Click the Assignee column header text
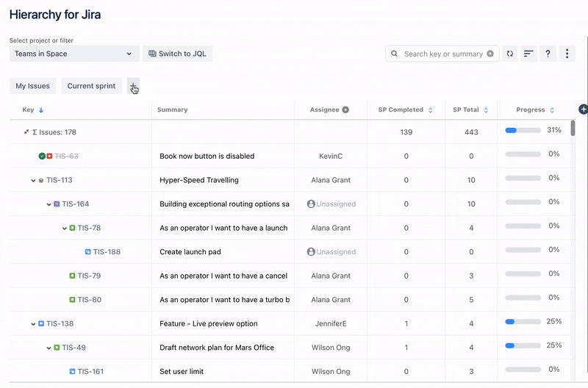Screen dimensions: 588x388 point(324,109)
